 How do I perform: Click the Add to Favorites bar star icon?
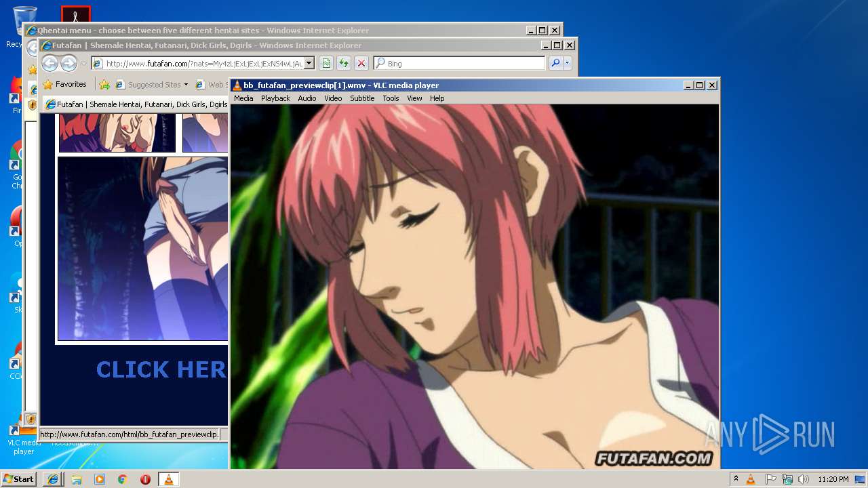(104, 85)
